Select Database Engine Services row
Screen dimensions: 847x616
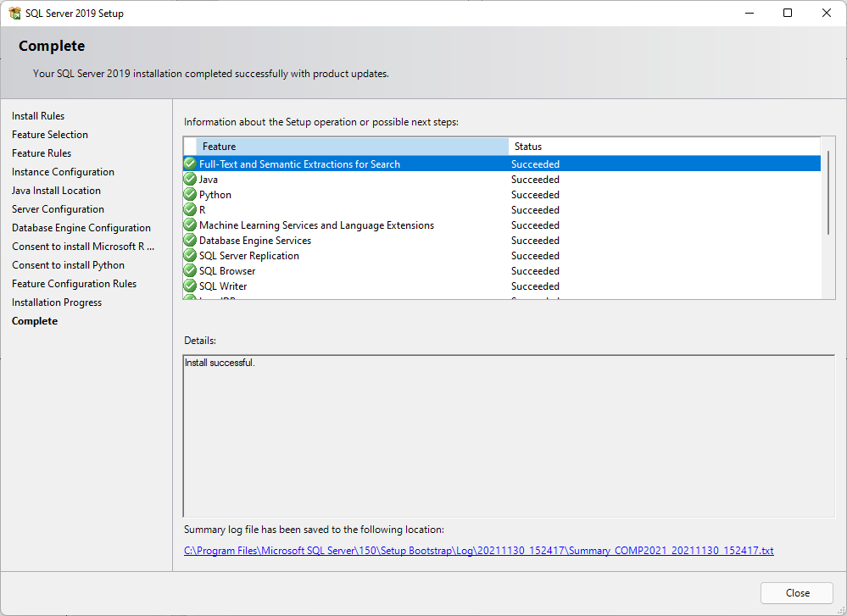[x=502, y=241]
